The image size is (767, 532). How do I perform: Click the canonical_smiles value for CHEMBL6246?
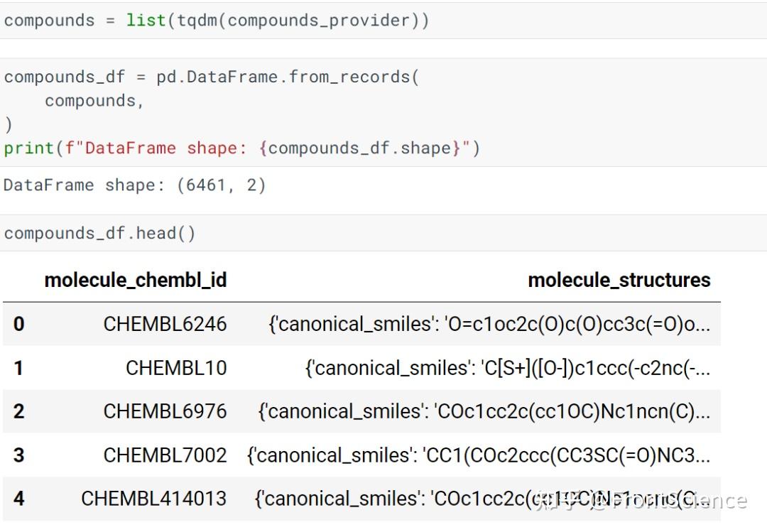(x=489, y=324)
